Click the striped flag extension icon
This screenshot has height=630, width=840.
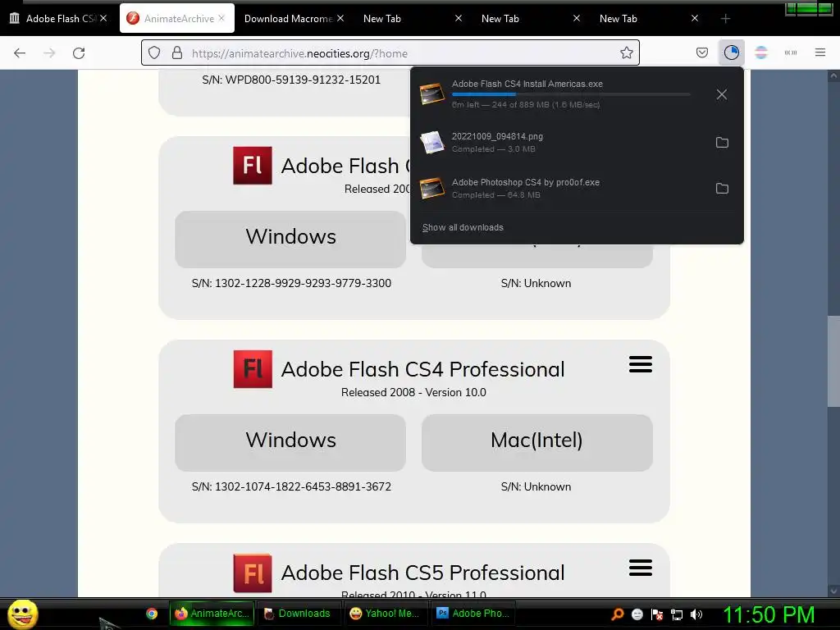tap(761, 53)
